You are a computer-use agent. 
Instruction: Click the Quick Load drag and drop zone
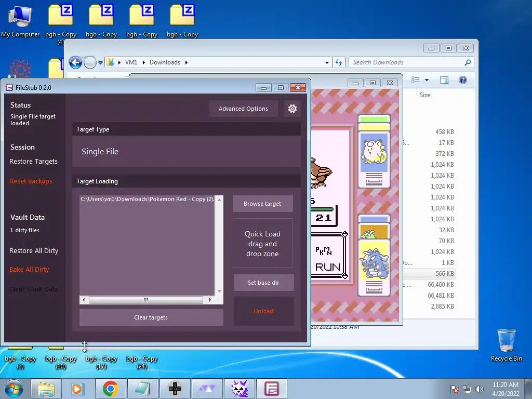tap(262, 244)
